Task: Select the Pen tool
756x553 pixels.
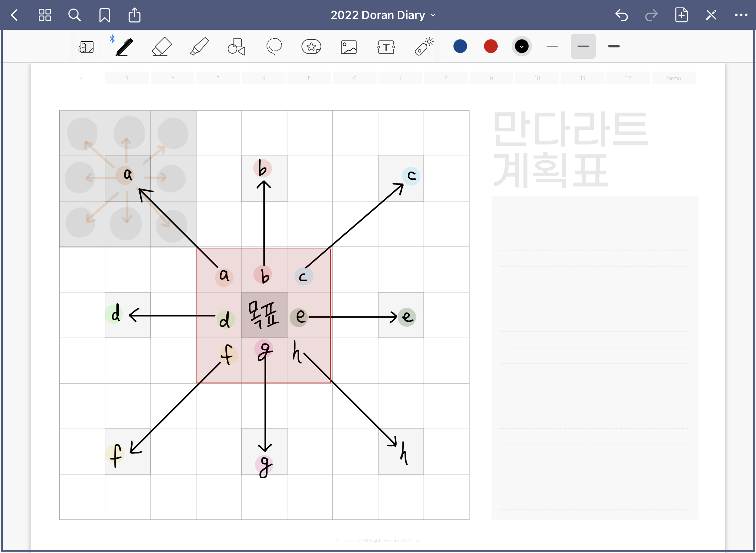Action: tap(124, 47)
